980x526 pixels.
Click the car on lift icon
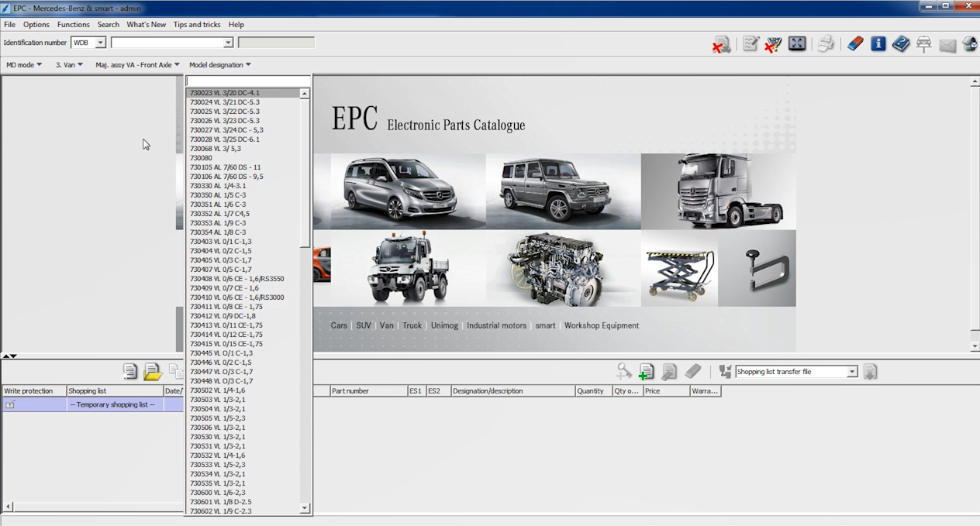pos(923,44)
